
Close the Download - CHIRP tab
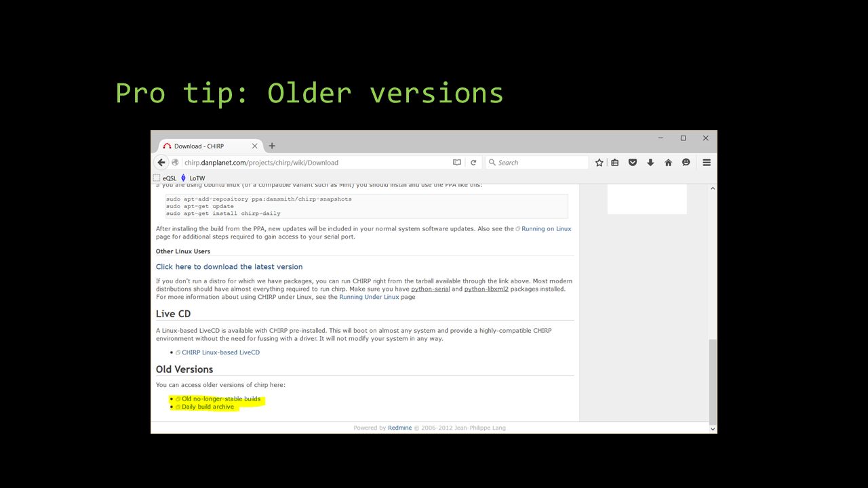tap(255, 146)
